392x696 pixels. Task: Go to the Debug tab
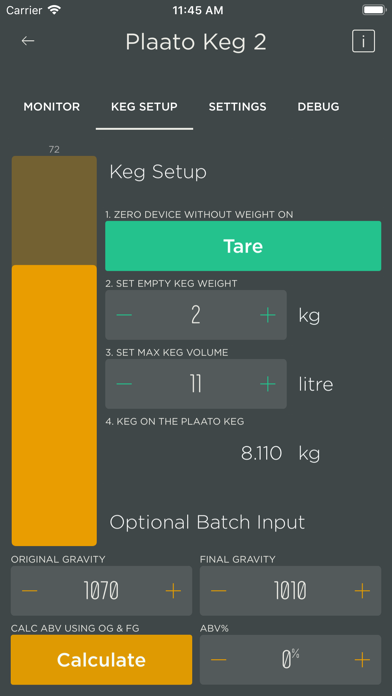click(x=318, y=107)
